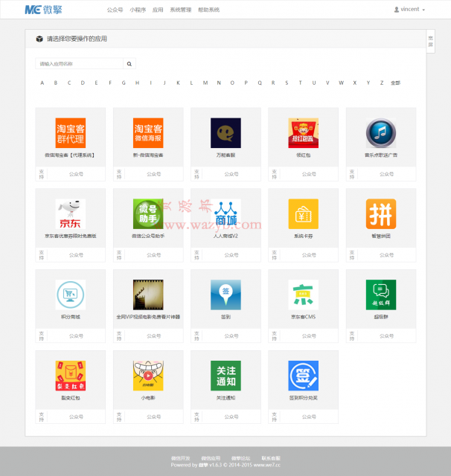Screen dimensions: 451x476
Task: Focus the 请输入应用名称 search field
Action: point(80,64)
